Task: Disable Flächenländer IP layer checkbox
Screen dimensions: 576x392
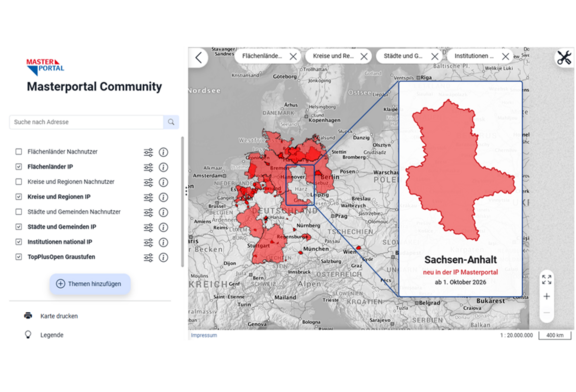Action: pyautogui.click(x=18, y=167)
